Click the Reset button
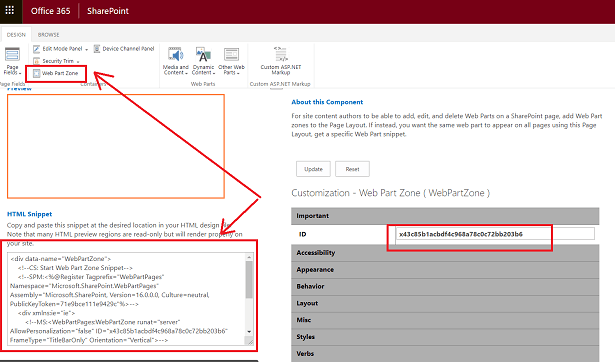615x362 pixels. [x=352, y=169]
